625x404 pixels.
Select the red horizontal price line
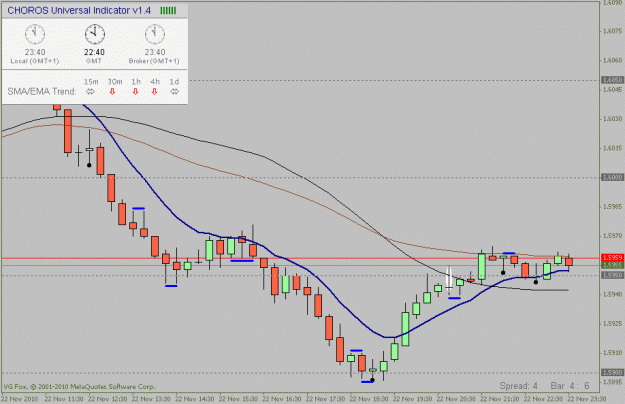(x=301, y=258)
